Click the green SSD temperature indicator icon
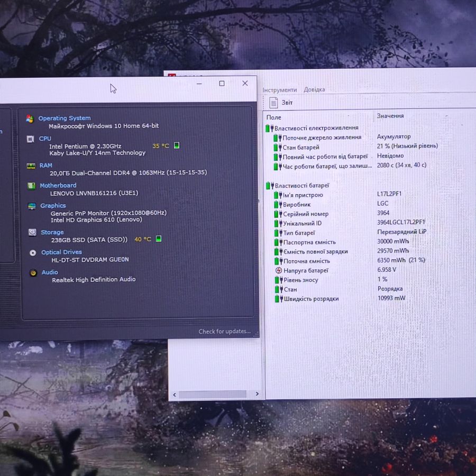476x476 pixels. (159, 239)
